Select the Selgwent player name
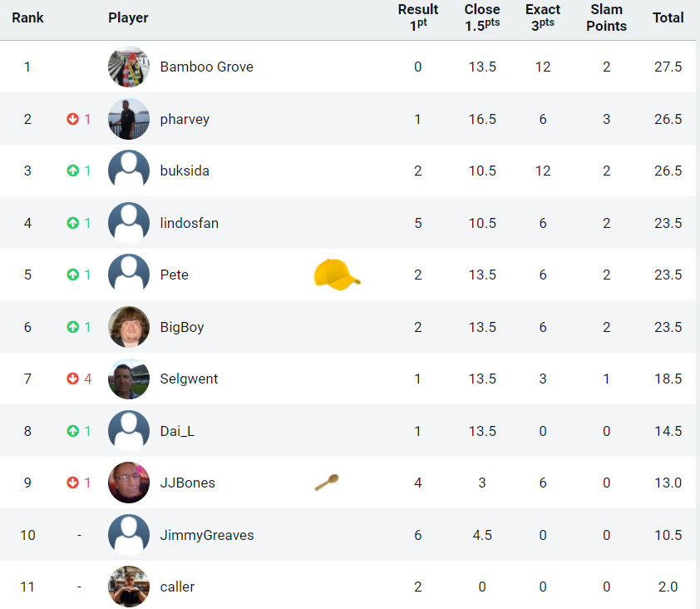The height and width of the screenshot is (609, 700). [x=189, y=379]
